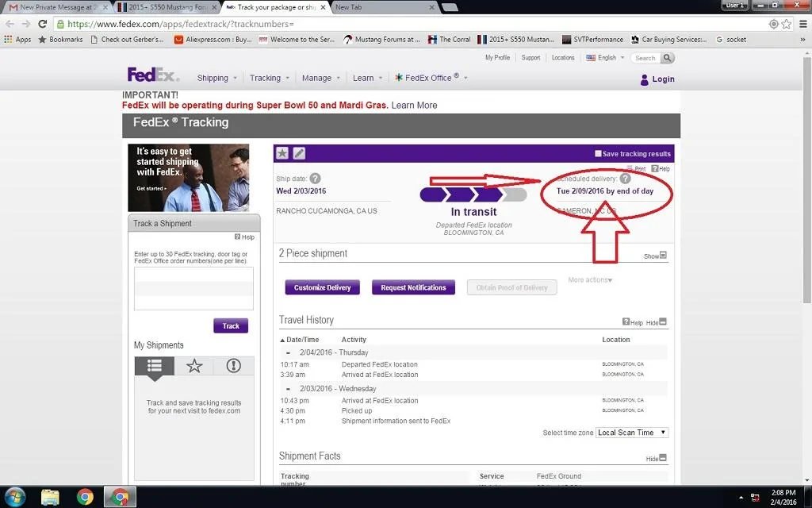Click the Help link beside Print
Image resolution: width=812 pixels, height=508 pixels.
click(x=661, y=169)
